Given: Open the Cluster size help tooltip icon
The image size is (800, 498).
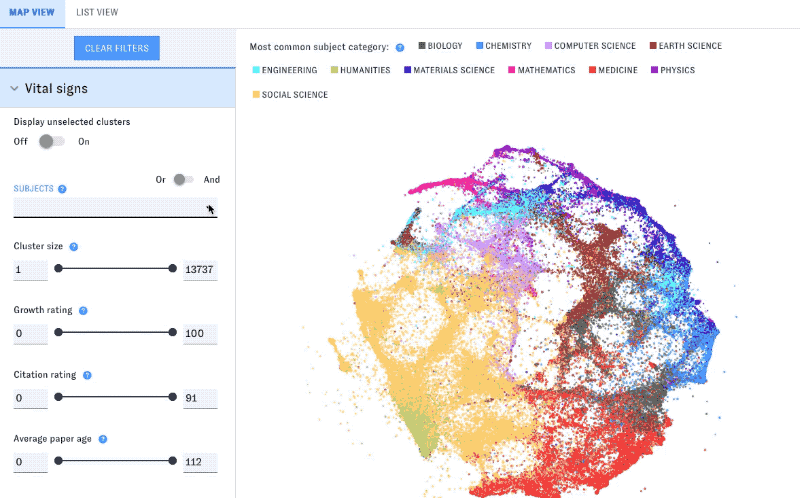Looking at the screenshot, I should point(73,247).
